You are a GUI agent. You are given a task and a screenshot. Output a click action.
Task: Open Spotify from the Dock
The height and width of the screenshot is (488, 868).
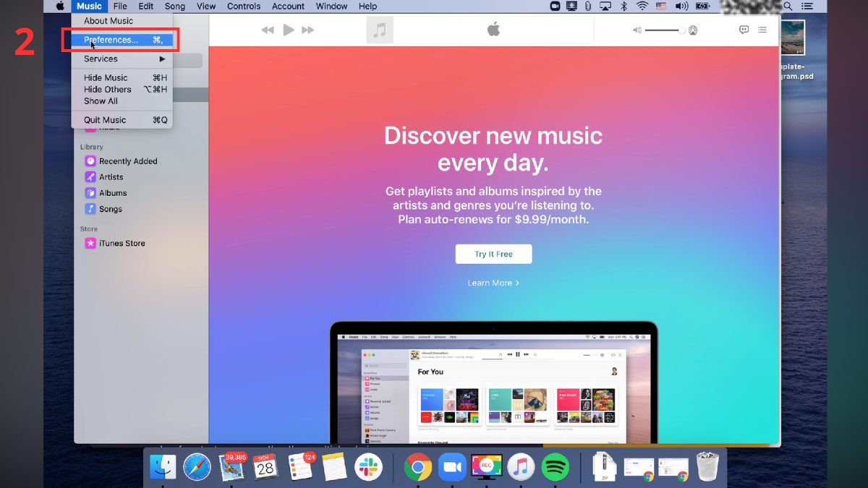pyautogui.click(x=556, y=467)
